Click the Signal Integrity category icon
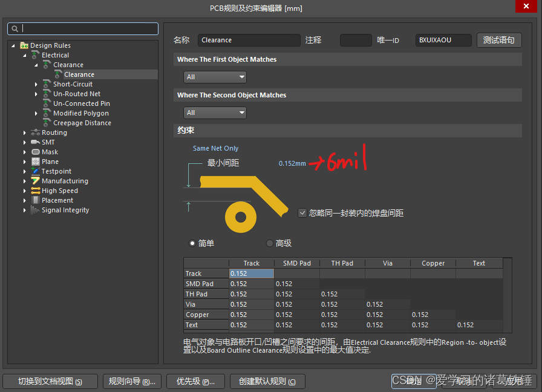542x392 pixels. [x=36, y=210]
